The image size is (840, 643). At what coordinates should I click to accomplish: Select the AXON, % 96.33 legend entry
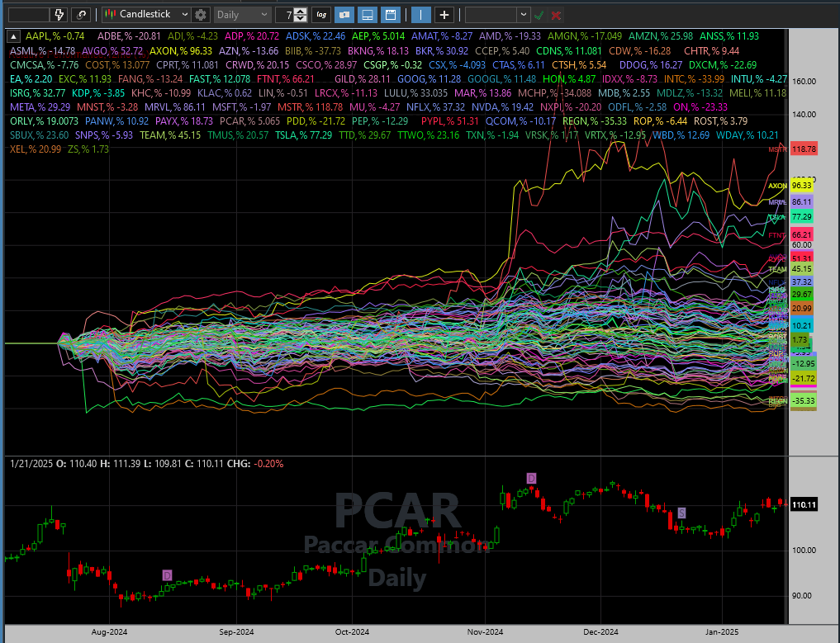(x=181, y=51)
